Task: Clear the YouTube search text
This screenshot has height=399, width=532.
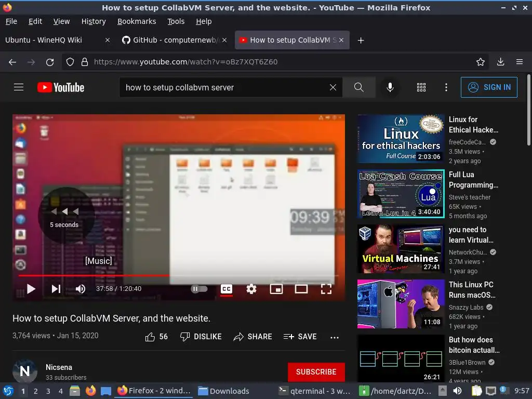Action: (x=333, y=87)
